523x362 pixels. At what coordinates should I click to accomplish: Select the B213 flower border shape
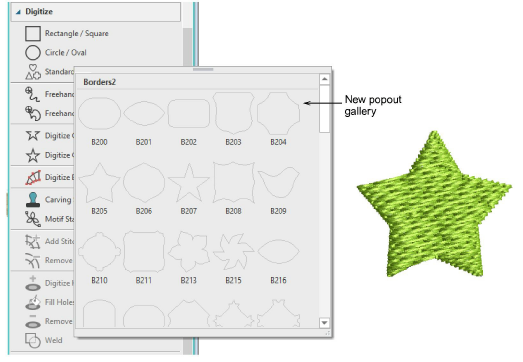189,252
